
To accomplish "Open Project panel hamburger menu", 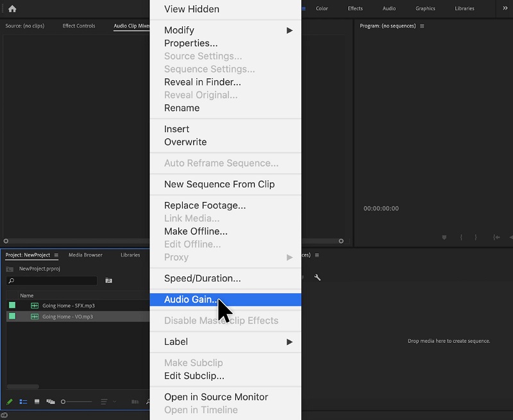I will [x=56, y=255].
